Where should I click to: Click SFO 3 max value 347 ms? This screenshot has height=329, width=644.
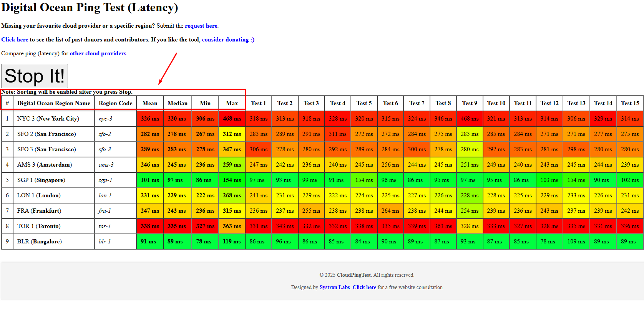(x=232, y=149)
